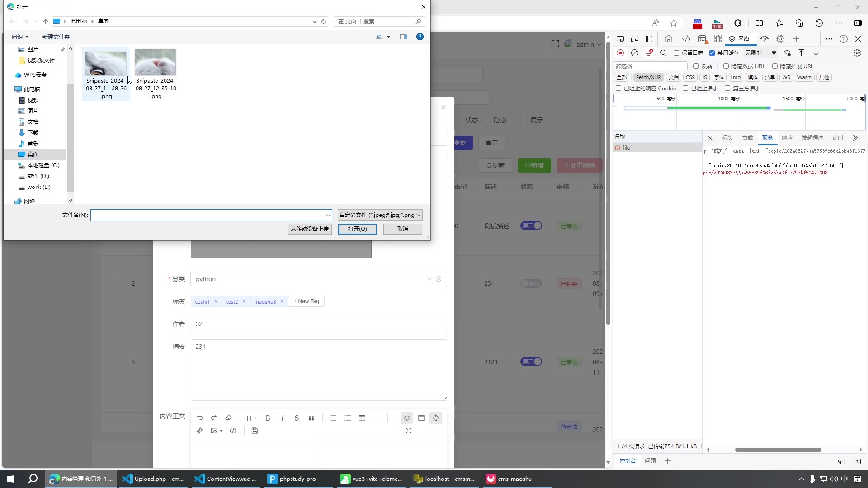This screenshot has width=868, height=488.
Task: Switch to the 负载 tab
Action: click(747, 138)
